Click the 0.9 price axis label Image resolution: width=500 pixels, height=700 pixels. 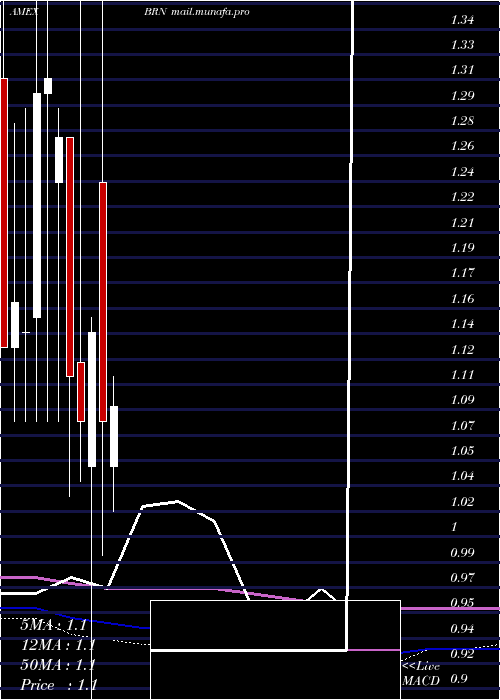459,679
